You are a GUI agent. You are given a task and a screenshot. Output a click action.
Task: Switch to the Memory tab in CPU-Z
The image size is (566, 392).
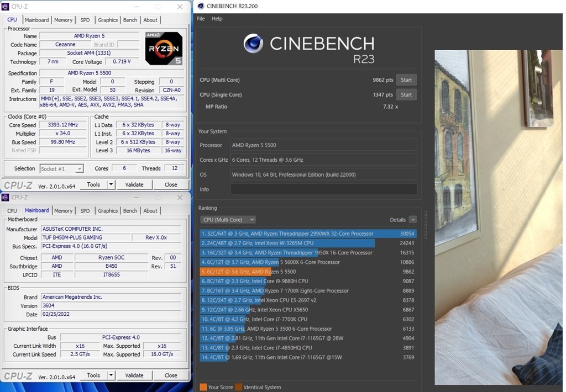(x=63, y=19)
